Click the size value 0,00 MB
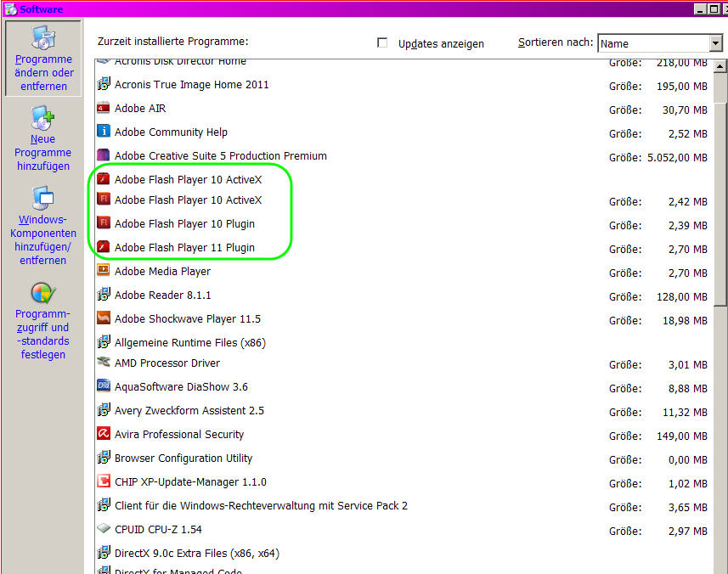 [x=687, y=460]
